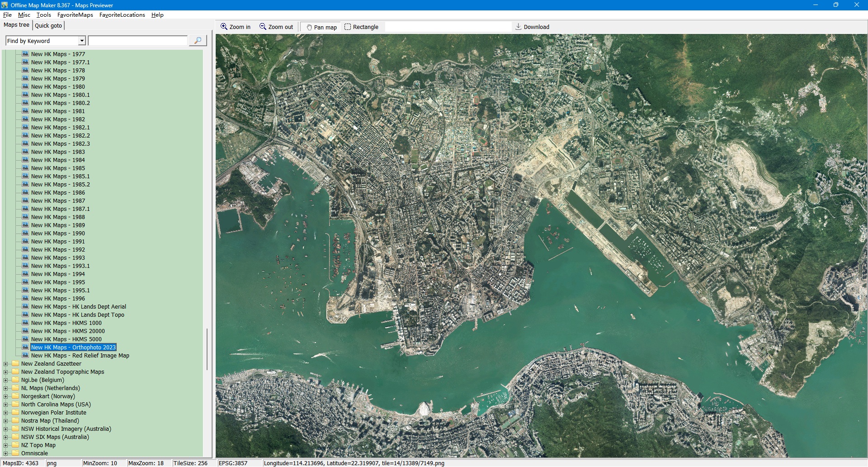The width and height of the screenshot is (868, 467).
Task: Select New HK Maps - 1985.2 entry
Action: (x=60, y=185)
